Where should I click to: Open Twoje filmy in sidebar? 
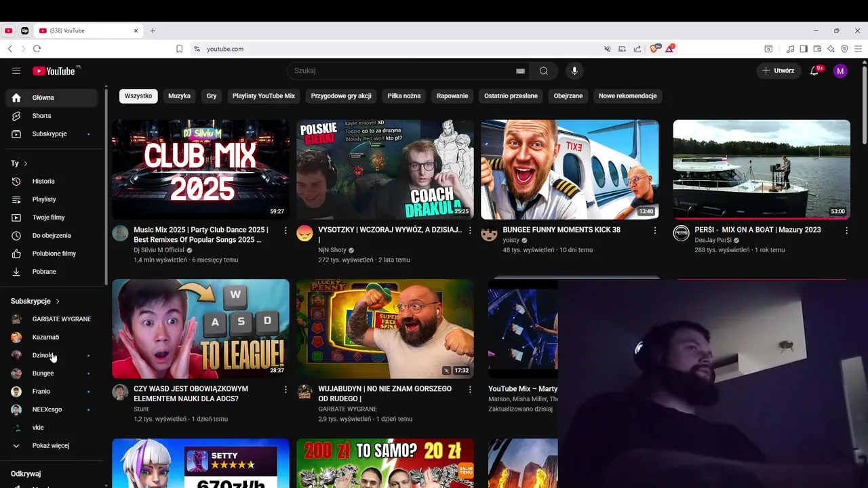[52, 218]
